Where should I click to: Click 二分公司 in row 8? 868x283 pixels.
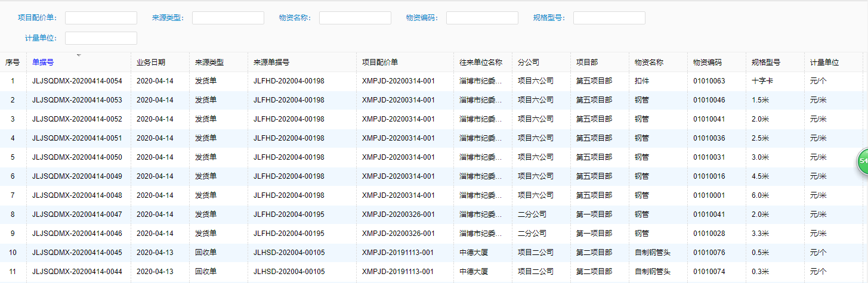(532, 214)
